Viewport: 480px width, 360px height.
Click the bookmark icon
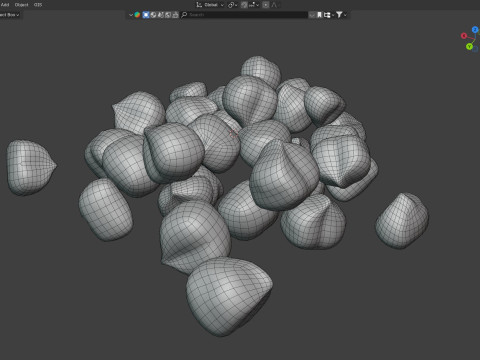pyautogui.click(x=319, y=15)
